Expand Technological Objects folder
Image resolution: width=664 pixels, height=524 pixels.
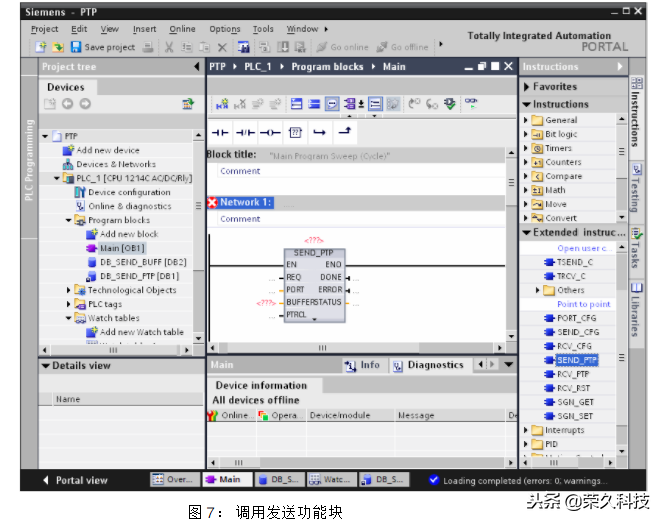point(69,290)
